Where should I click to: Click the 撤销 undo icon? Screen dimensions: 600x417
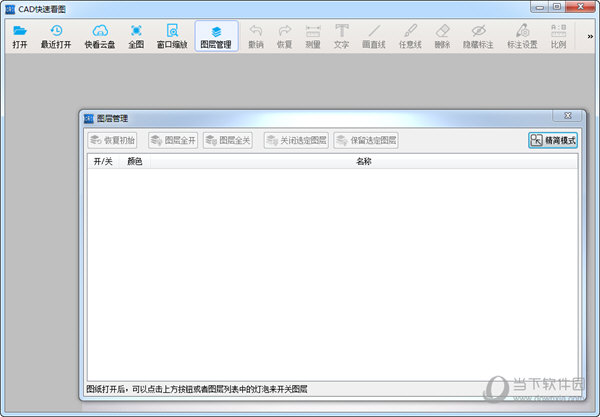pyautogui.click(x=256, y=37)
